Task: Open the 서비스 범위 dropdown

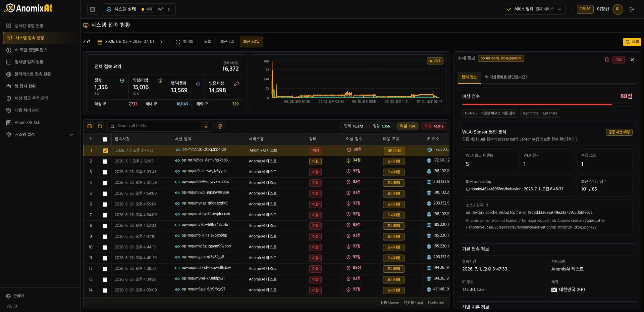Action: 534,9
